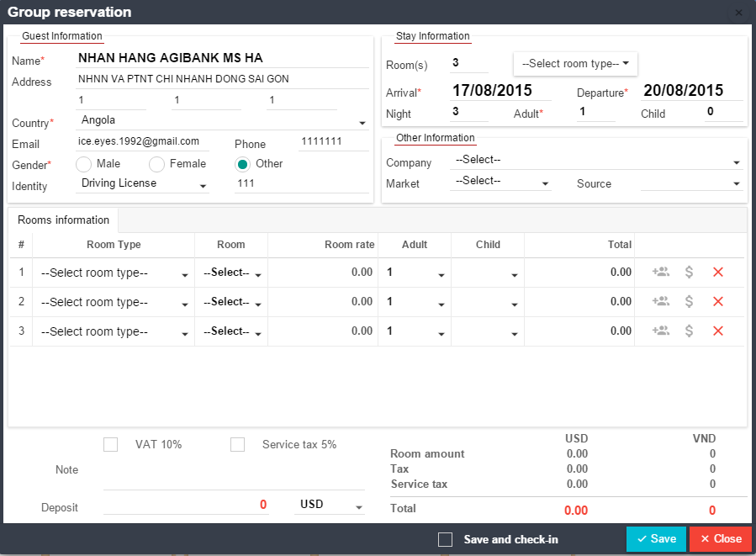Tick the Service tax 5% checkbox

coord(237,444)
